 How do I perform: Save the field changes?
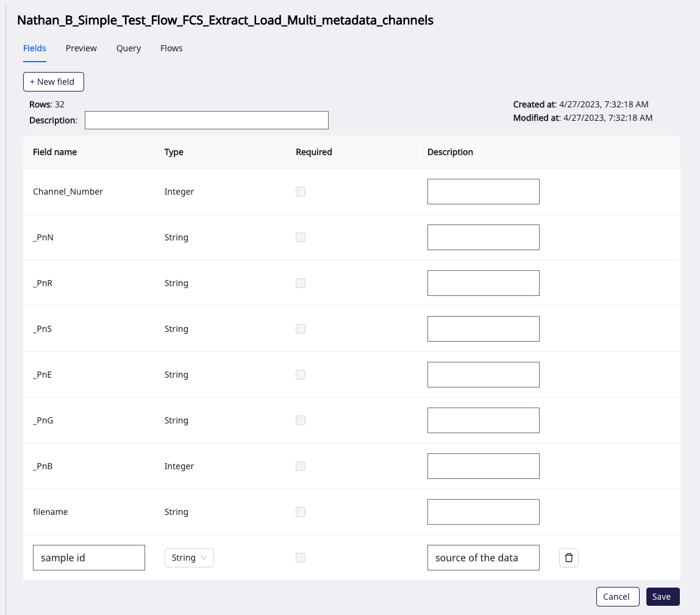point(663,597)
